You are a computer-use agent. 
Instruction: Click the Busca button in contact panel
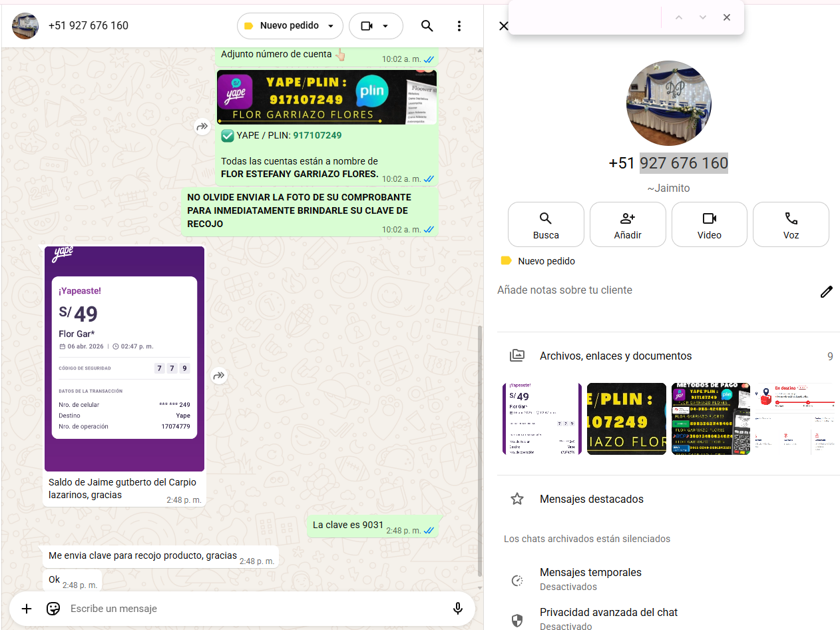[x=546, y=225]
